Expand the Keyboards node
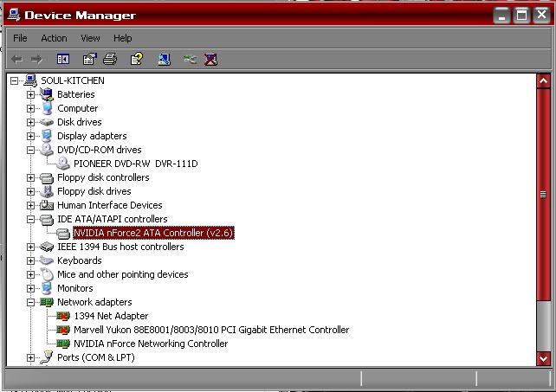 pos(30,260)
